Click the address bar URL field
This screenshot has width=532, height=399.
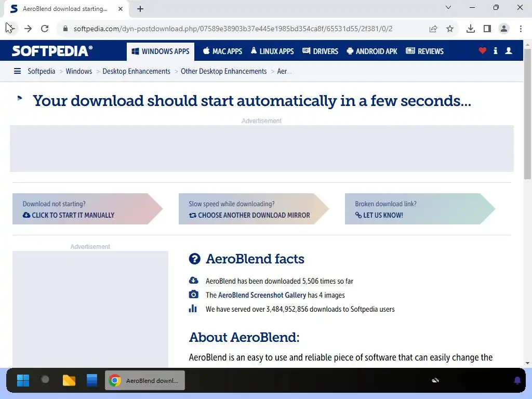233,29
